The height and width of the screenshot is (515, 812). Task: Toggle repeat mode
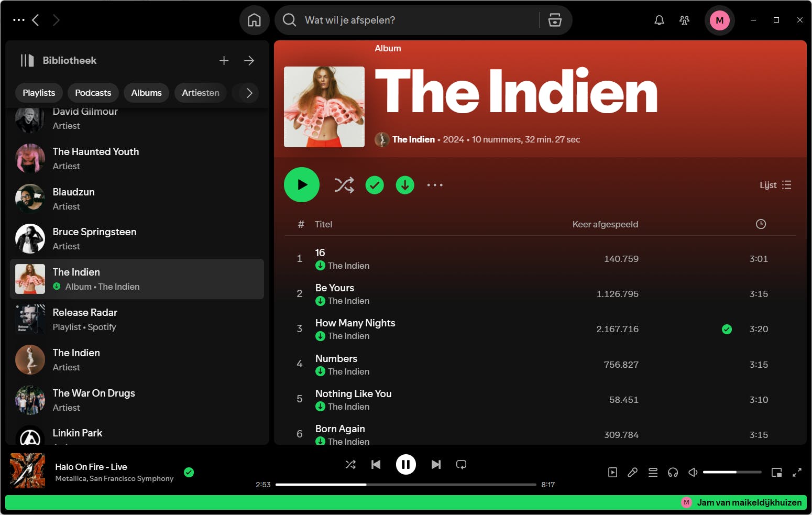click(461, 464)
